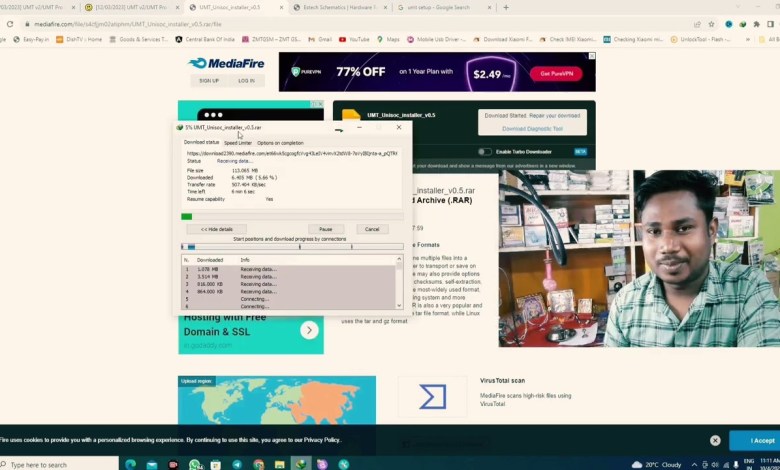This screenshot has height=470, width=780.
Task: Click the download URL text in dialog
Action: point(292,154)
